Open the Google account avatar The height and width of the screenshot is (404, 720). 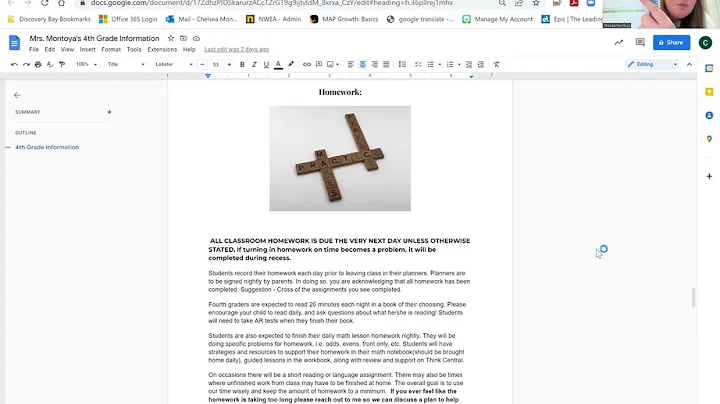[705, 43]
